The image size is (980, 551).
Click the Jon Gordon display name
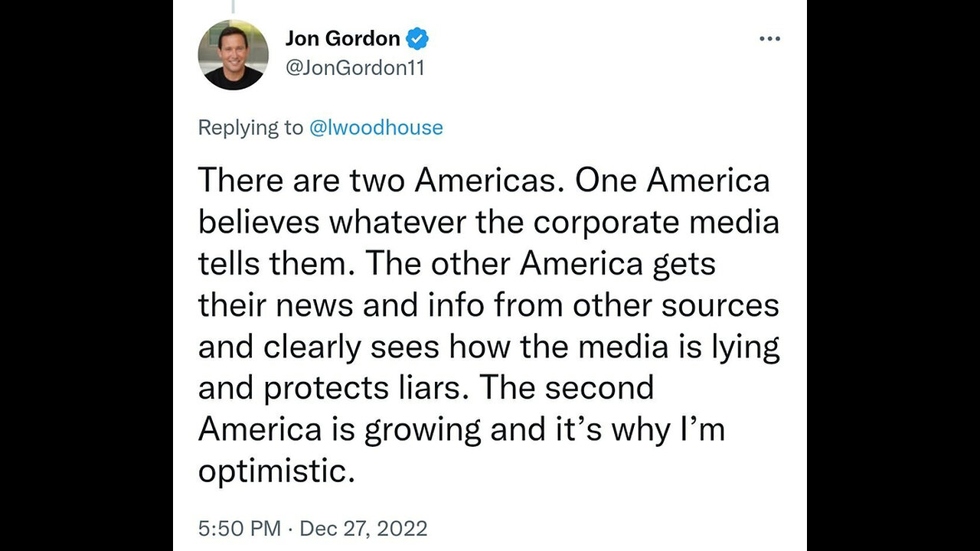(342, 38)
